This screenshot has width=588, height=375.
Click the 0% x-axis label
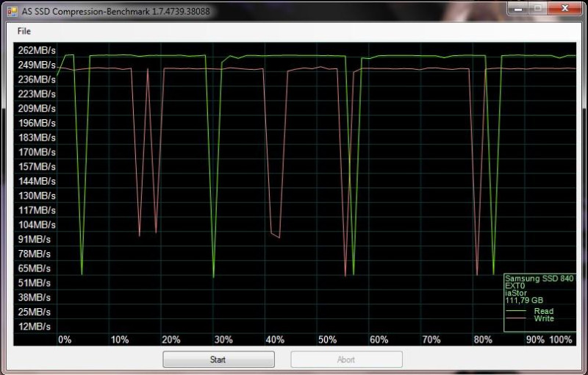65,340
